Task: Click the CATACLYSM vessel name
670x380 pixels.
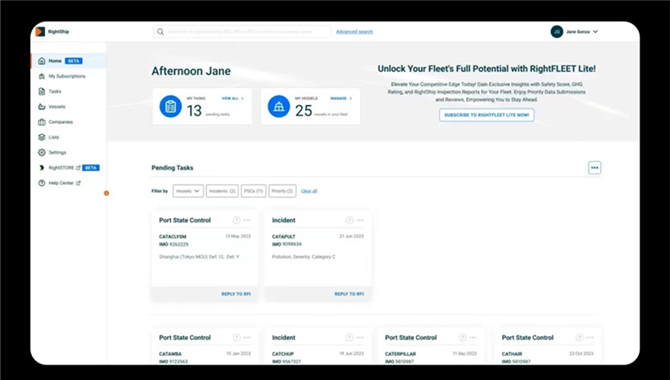Action: [x=173, y=237]
